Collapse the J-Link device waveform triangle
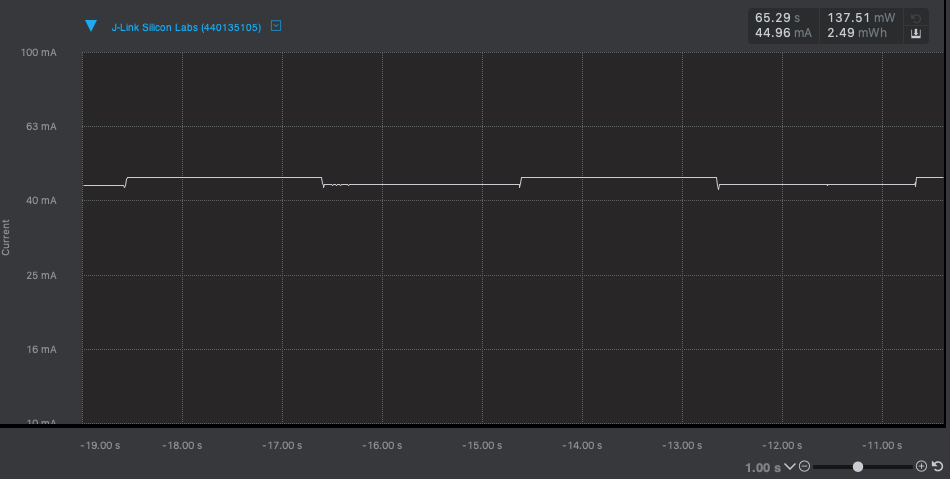950x479 pixels. pos(91,26)
